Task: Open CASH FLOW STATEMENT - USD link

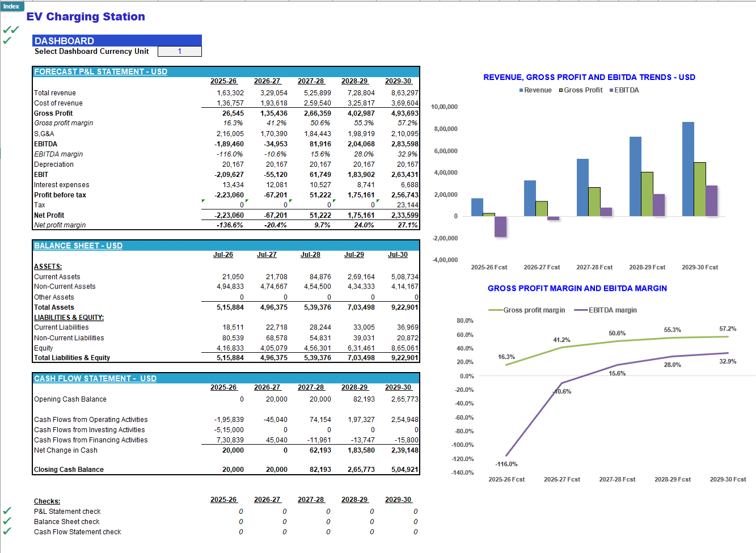Action: point(95,378)
